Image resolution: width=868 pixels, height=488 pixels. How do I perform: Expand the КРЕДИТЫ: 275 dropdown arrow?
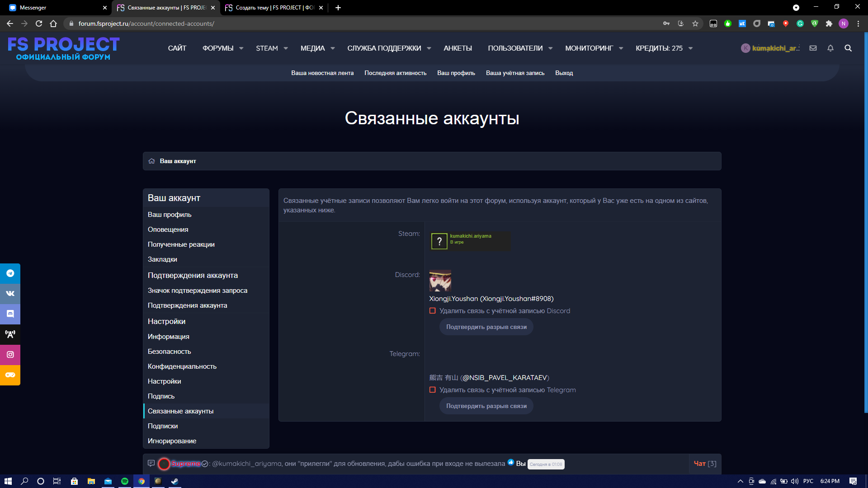coord(690,48)
